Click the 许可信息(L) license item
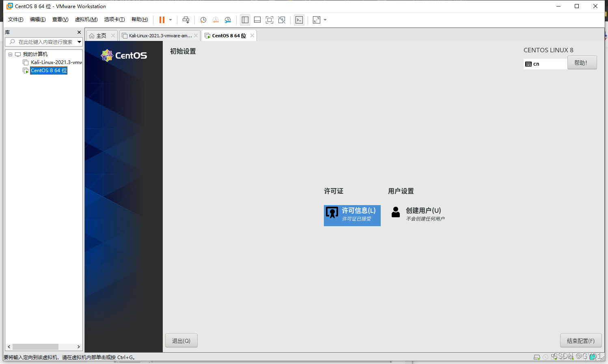The width and height of the screenshot is (608, 364). click(352, 215)
